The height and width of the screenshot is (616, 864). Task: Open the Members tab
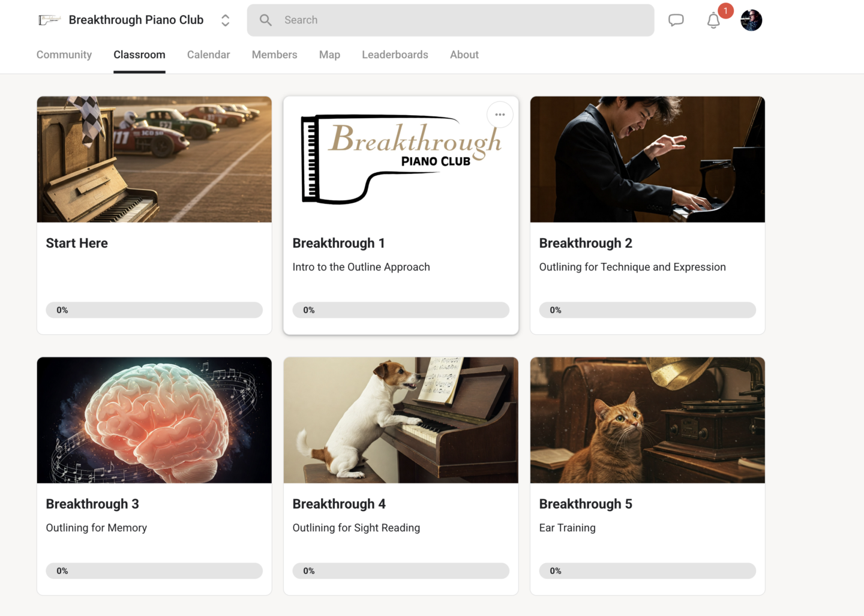pos(274,55)
